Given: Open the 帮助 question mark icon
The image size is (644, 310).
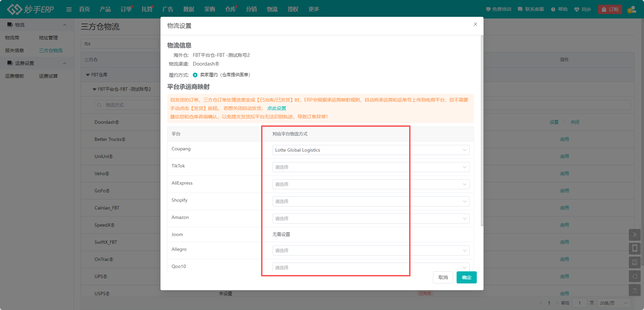Looking at the screenshot, I should pos(553,9).
